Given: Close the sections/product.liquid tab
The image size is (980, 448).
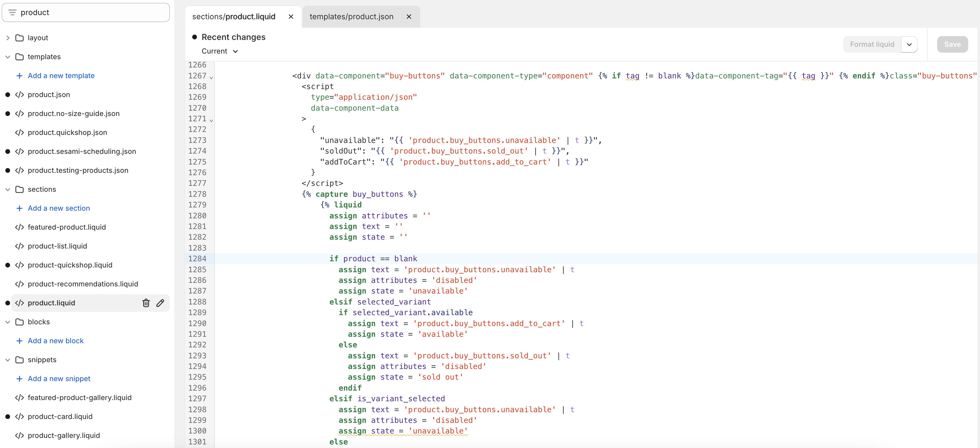Looking at the screenshot, I should pyautogui.click(x=291, y=17).
